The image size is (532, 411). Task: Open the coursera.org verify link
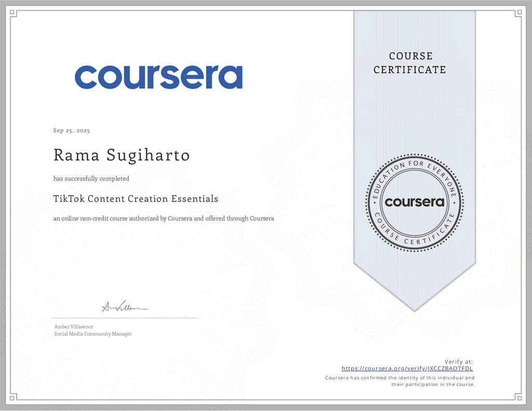407,368
